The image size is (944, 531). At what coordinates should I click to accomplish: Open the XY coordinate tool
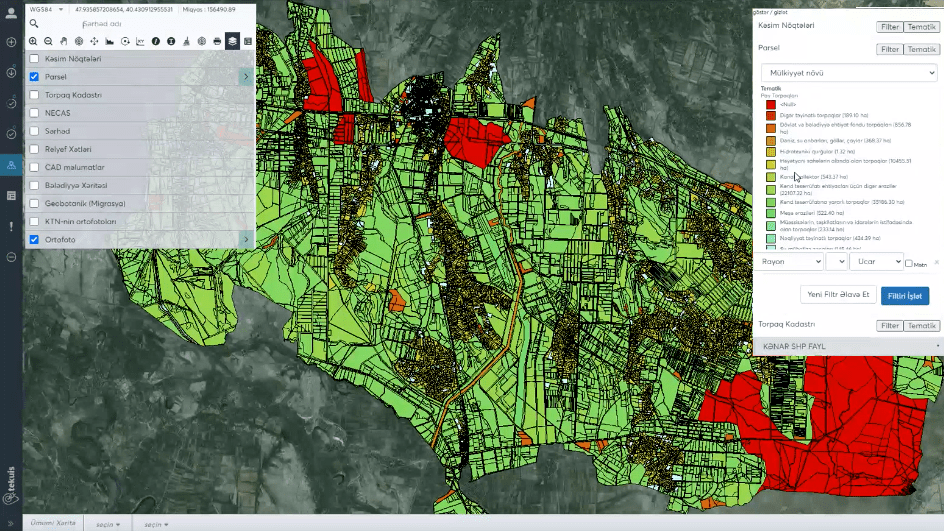click(140, 42)
